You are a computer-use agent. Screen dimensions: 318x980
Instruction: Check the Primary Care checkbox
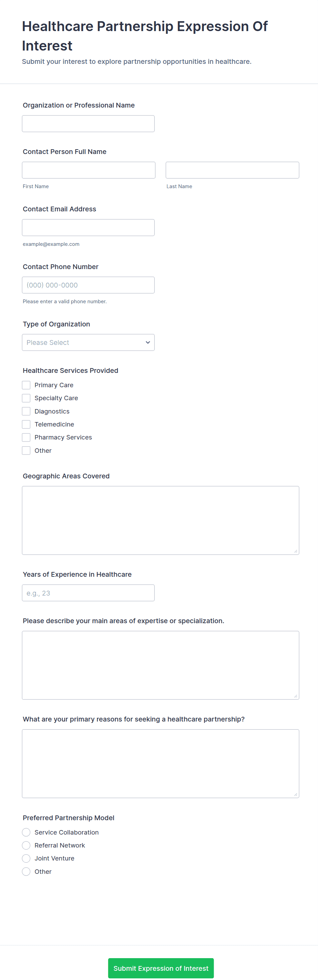tap(26, 385)
